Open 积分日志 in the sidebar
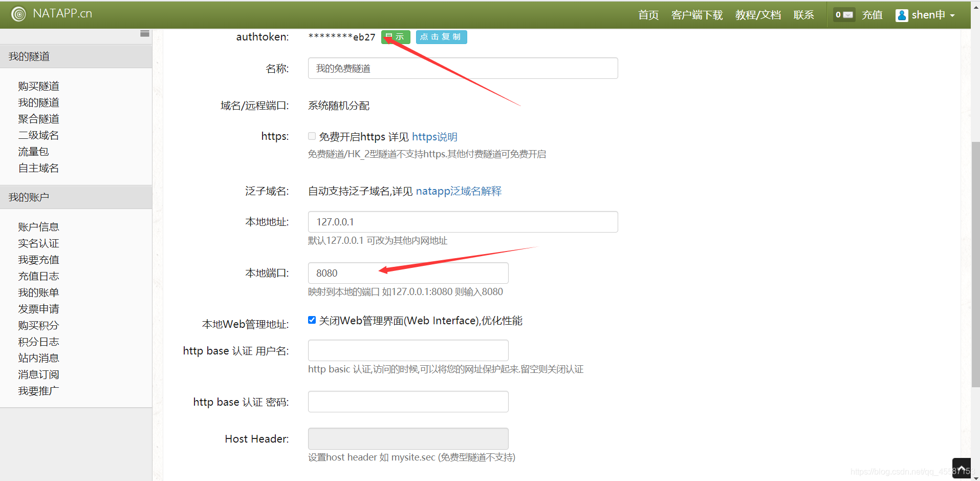The image size is (980, 481). [38, 342]
